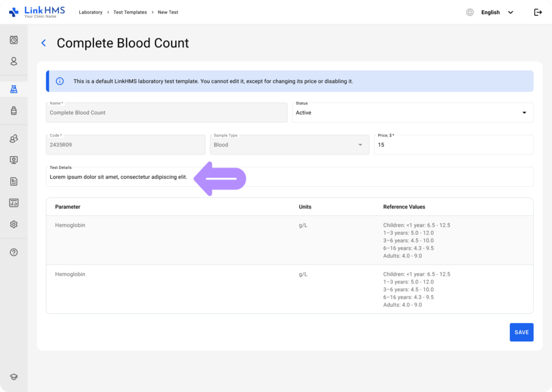Click inside the Price input field

[x=453, y=144]
